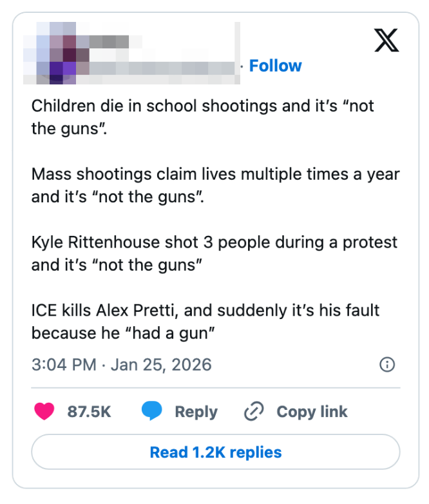Like the post with the heart icon
The width and height of the screenshot is (429, 504).
pos(44,412)
